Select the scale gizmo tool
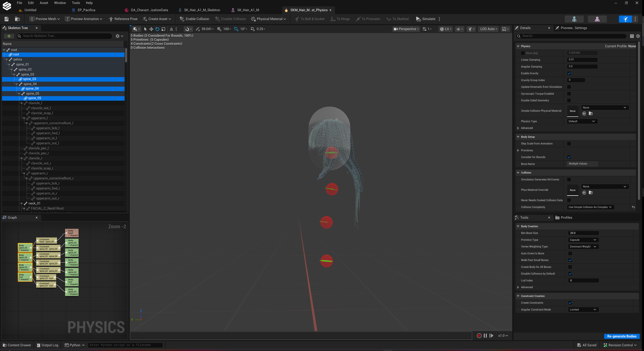Image resolution: width=644 pixels, height=351 pixels. tap(163, 29)
